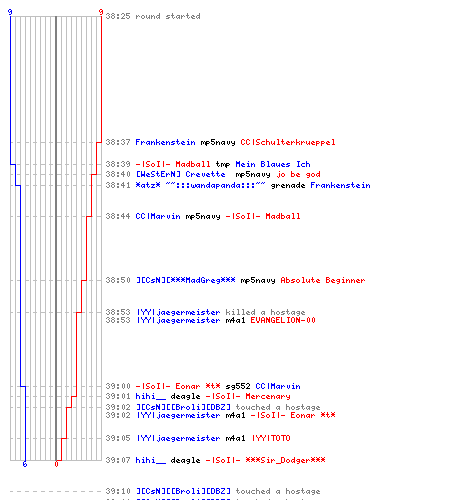This screenshot has height=500, width=450.
Task: Select the red name |YY|TOTO
Action: click(x=271, y=438)
